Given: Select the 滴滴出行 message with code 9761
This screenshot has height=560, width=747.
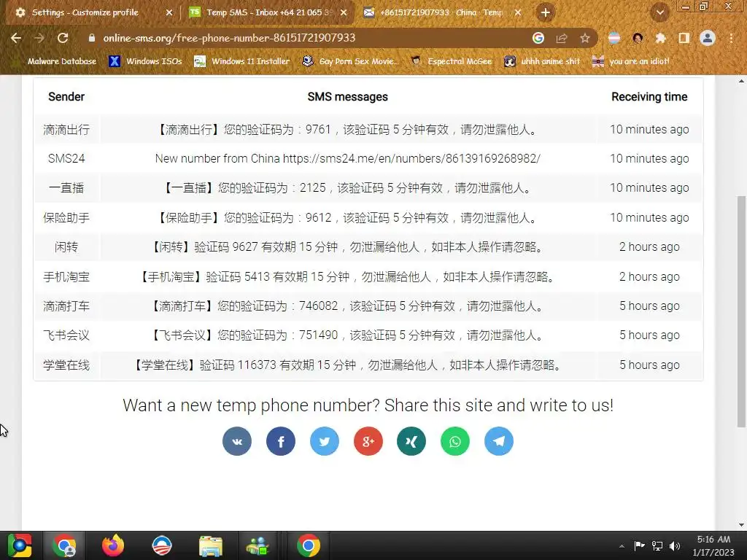Looking at the screenshot, I should pyautogui.click(x=348, y=130).
